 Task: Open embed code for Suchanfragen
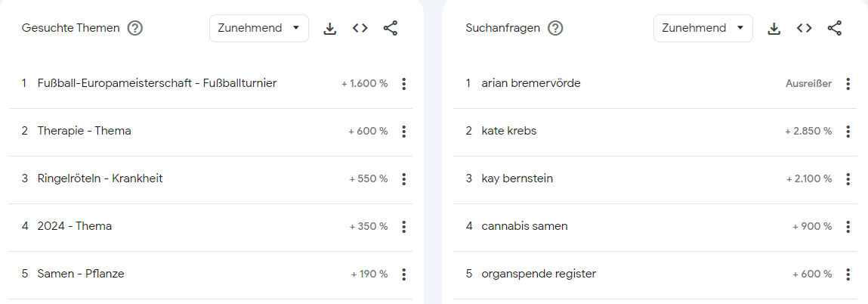(x=804, y=28)
